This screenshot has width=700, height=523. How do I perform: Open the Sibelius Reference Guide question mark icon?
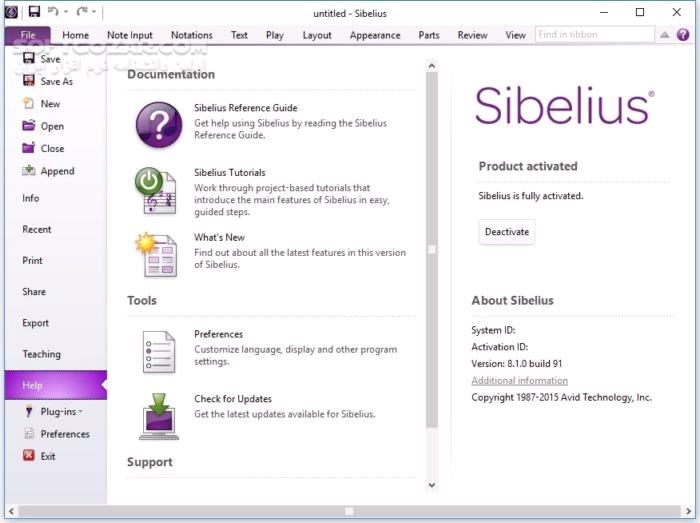[x=159, y=125]
